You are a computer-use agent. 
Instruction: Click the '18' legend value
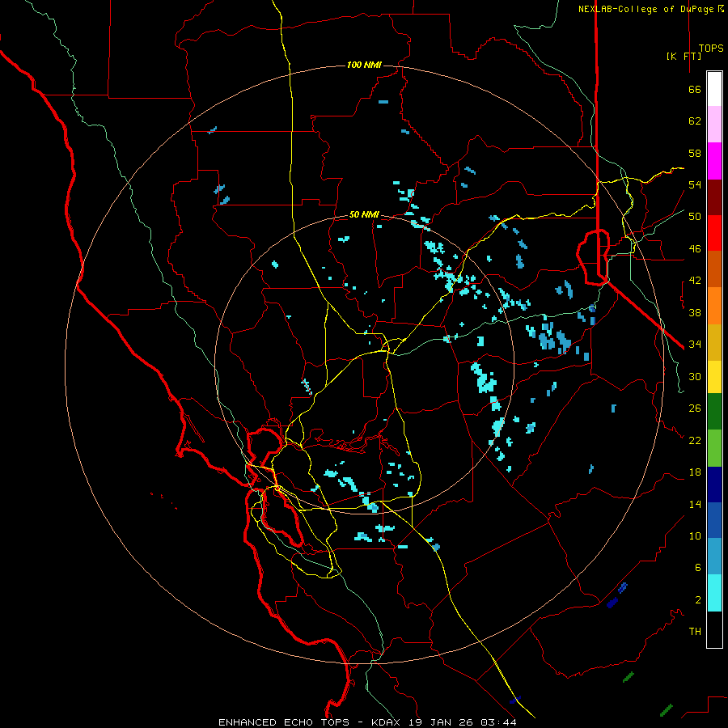point(695,472)
